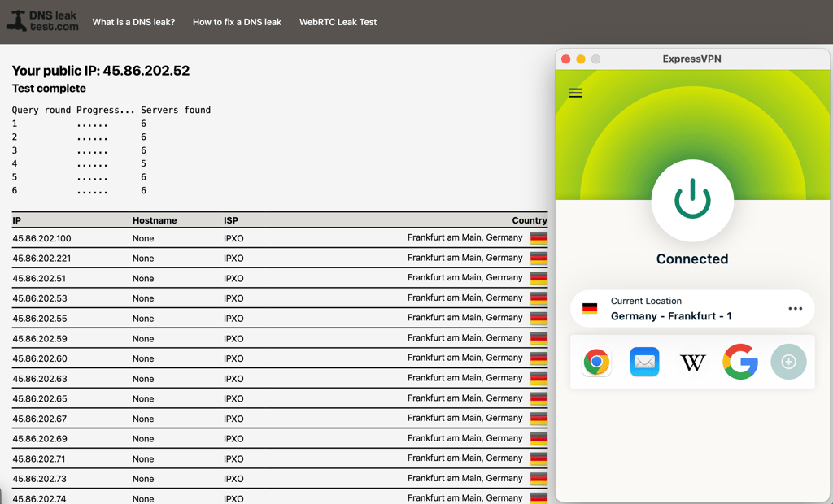Click the German flag for 45.86.202.65

coord(539,398)
